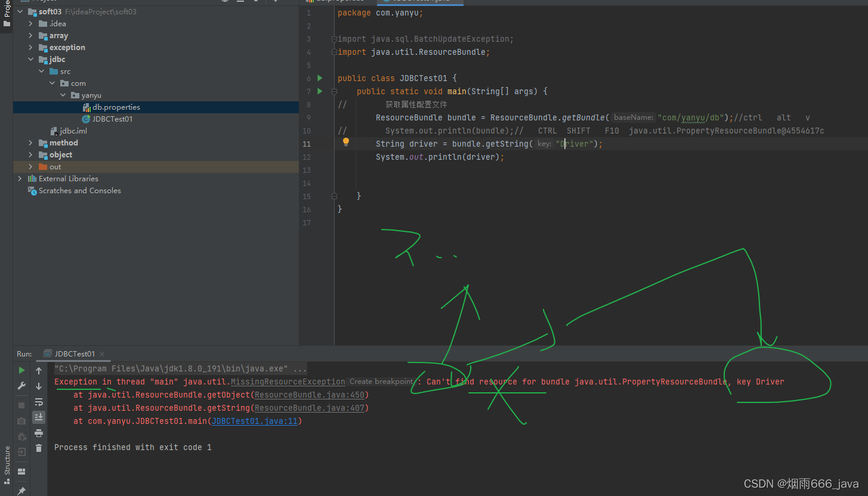Click System.out.println(driver) on line 12
The width and height of the screenshot is (868, 496).
point(440,157)
